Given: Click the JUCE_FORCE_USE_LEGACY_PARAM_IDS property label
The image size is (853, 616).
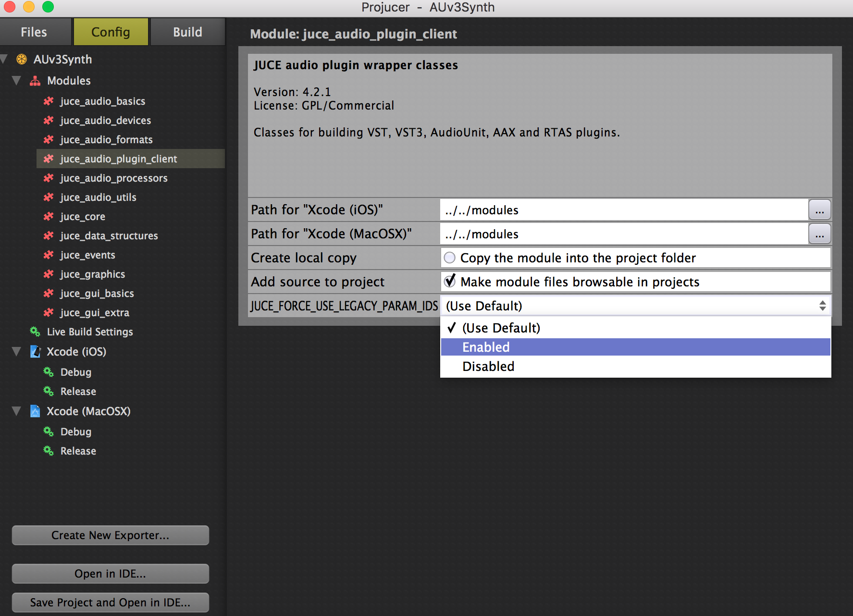Looking at the screenshot, I should [345, 306].
